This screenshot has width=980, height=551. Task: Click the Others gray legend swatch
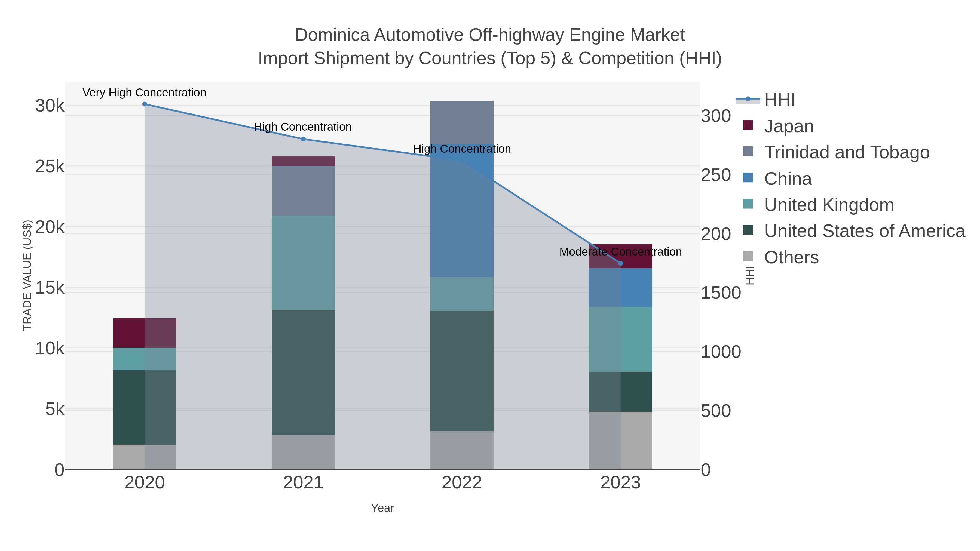[748, 256]
